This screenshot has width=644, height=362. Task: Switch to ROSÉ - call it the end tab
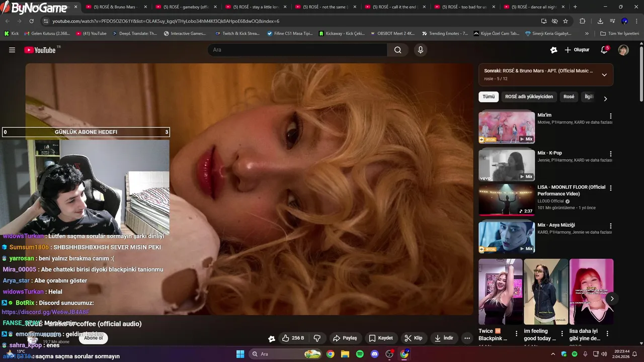click(x=394, y=7)
